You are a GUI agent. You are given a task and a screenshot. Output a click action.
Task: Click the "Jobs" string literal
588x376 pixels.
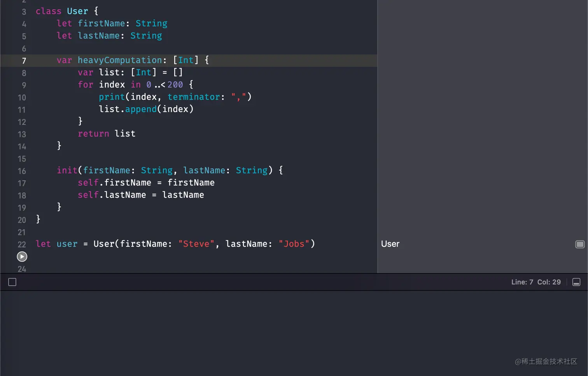[x=294, y=244]
